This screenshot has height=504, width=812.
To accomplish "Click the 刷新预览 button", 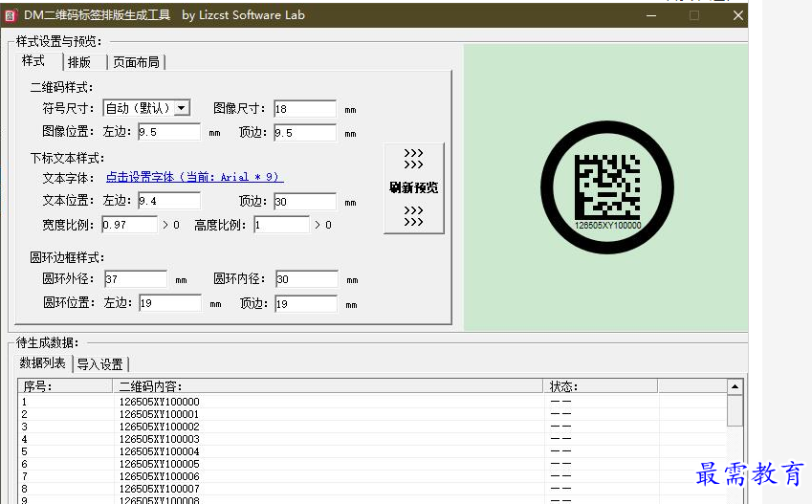I will [414, 188].
